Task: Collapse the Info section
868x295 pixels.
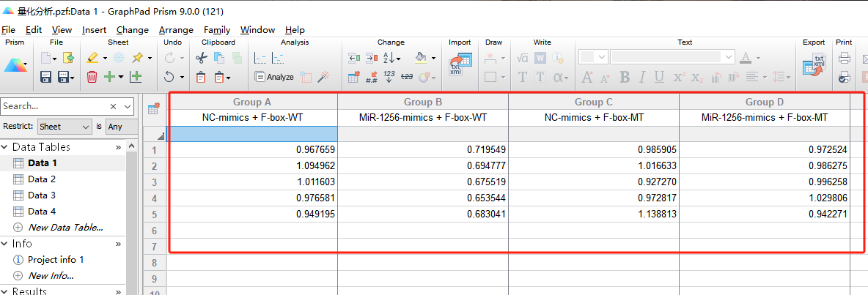Action: pyautogui.click(x=4, y=244)
